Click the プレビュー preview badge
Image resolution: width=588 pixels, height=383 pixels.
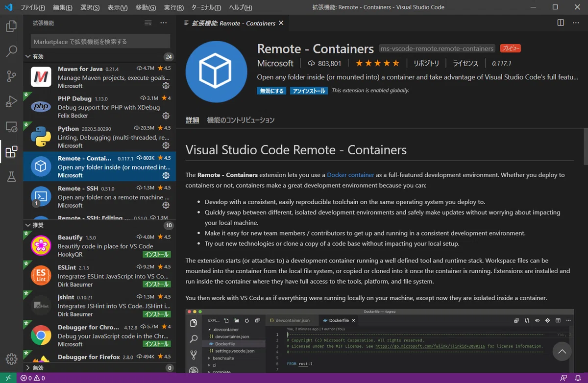point(510,48)
